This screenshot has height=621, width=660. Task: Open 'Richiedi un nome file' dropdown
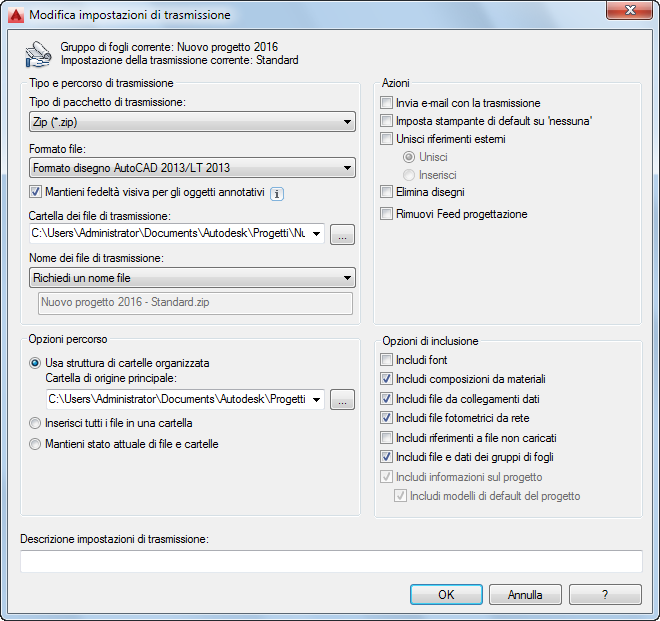point(192,278)
